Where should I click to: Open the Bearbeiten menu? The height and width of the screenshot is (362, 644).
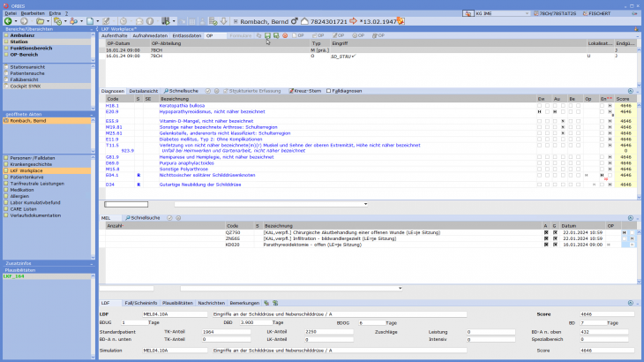(x=33, y=11)
